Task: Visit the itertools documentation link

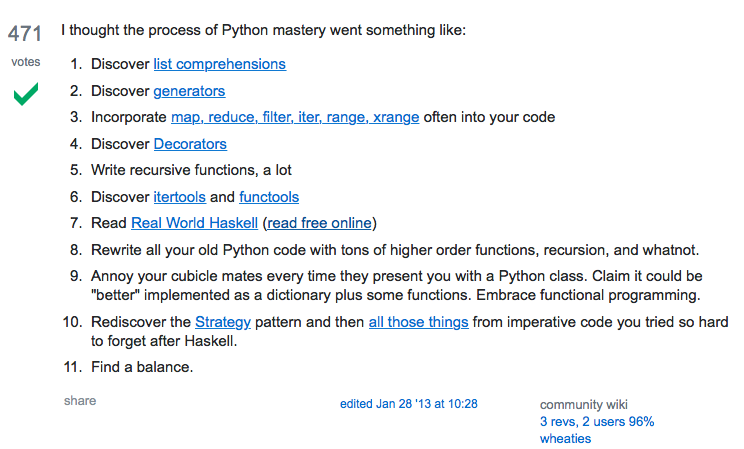Action: point(179,197)
